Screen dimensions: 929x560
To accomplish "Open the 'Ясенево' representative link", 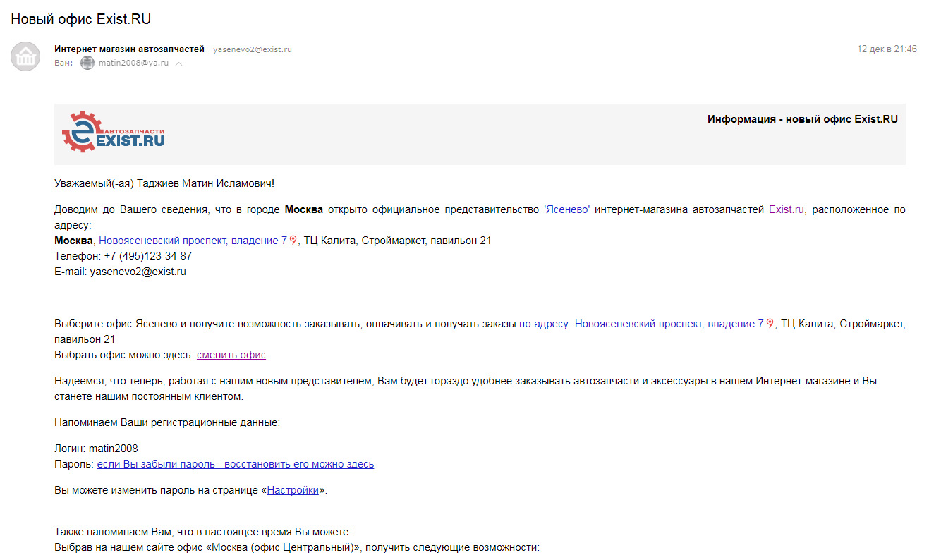I will click(566, 209).
